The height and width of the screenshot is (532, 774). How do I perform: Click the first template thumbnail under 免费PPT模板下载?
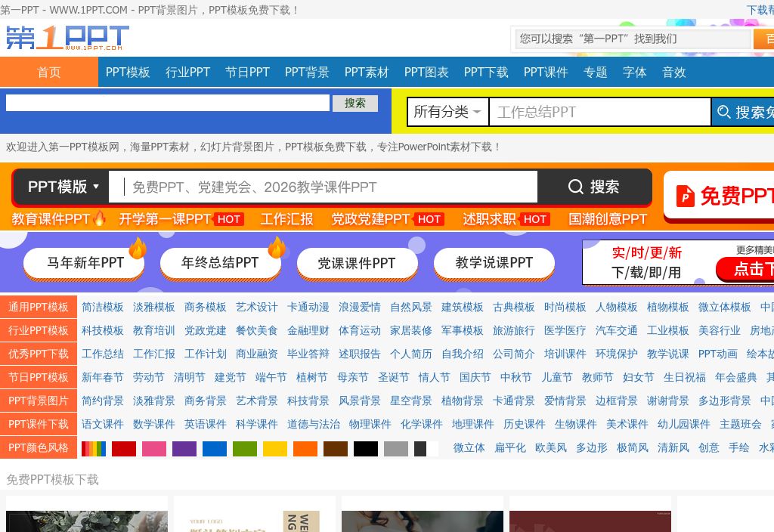(86, 521)
